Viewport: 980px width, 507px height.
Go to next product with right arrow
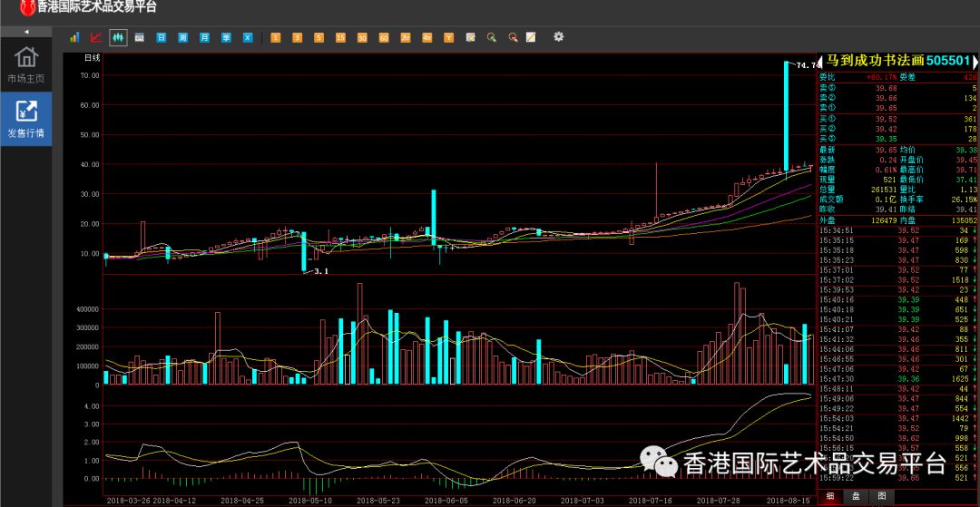(x=975, y=61)
